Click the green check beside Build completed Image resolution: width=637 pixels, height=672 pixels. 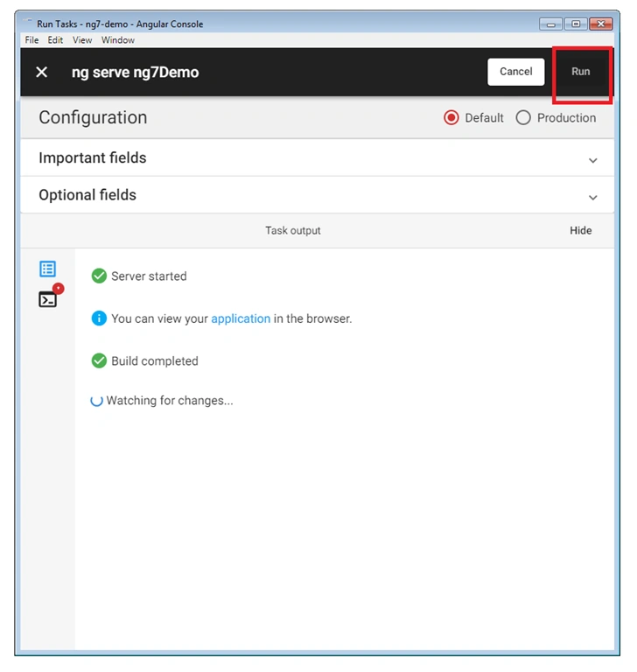tap(99, 360)
